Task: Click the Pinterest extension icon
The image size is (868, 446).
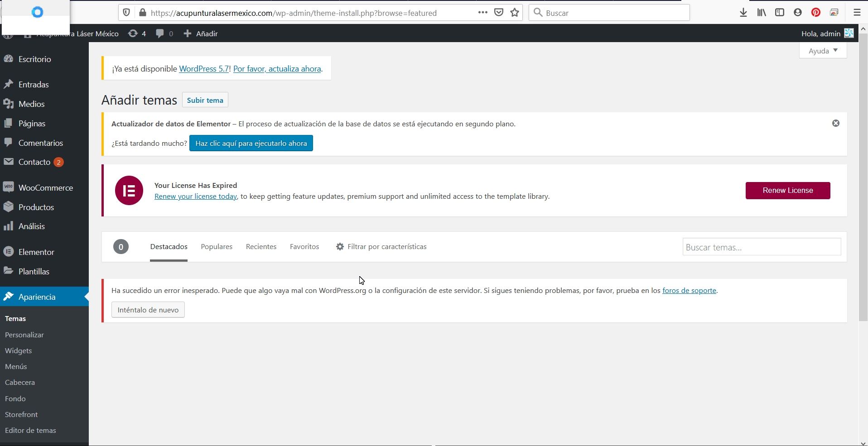Action: (x=816, y=13)
